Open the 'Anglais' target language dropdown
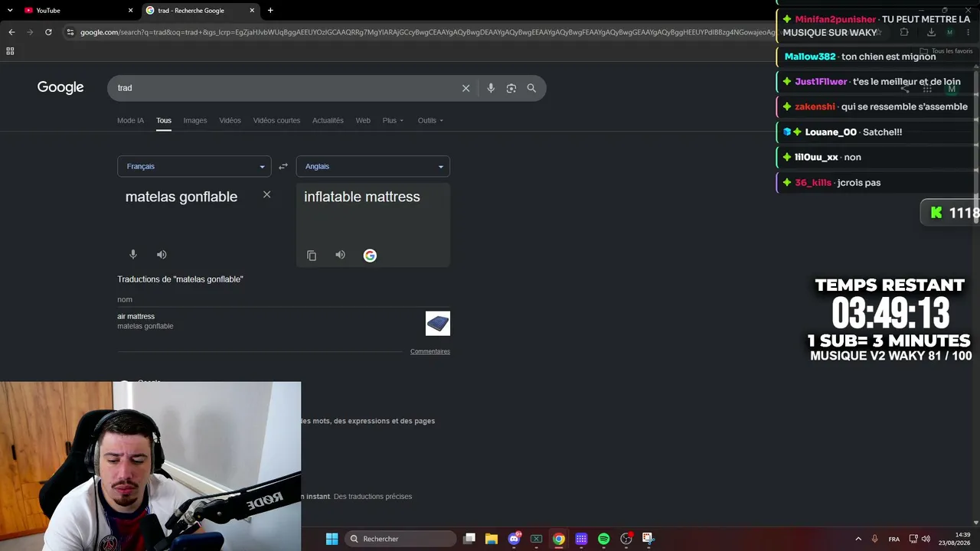This screenshot has height=551, width=980. click(x=373, y=166)
